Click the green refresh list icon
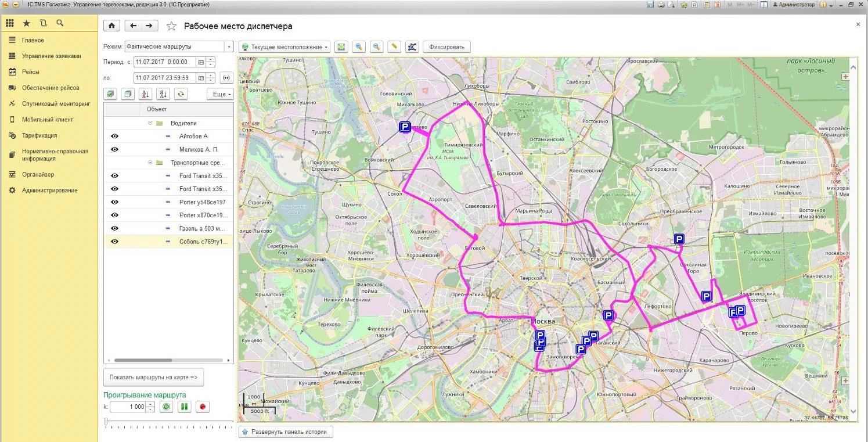This screenshot has height=442, width=868. [x=181, y=94]
